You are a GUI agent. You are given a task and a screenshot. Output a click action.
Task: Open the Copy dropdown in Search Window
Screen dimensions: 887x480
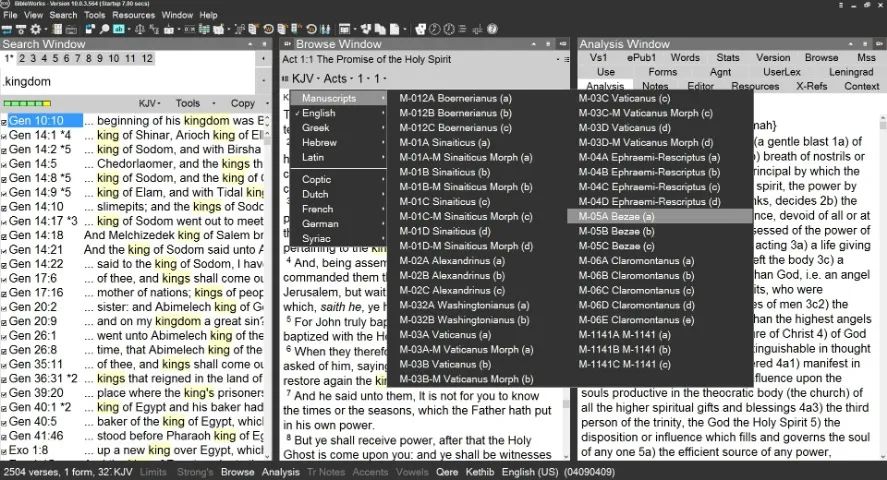(249, 103)
